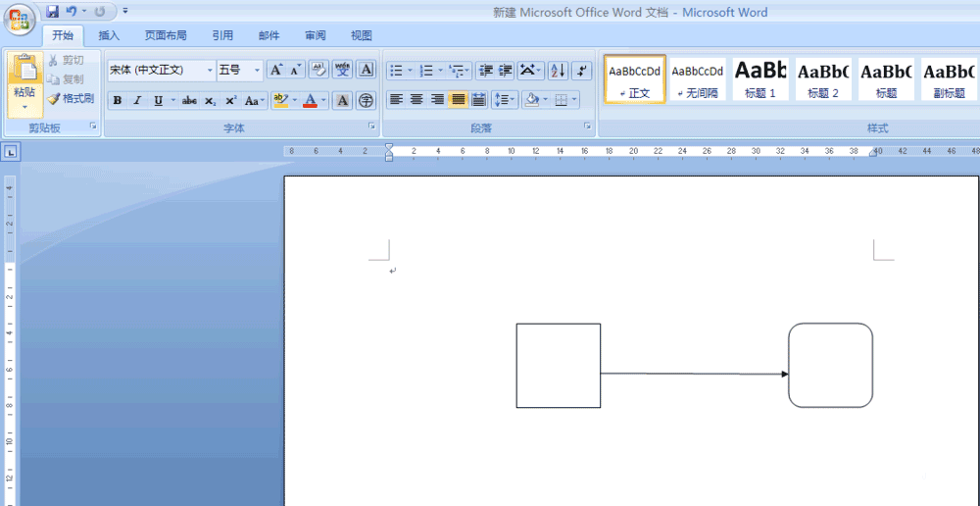Switch to the 插入 tab
The height and width of the screenshot is (506, 980).
(x=109, y=35)
